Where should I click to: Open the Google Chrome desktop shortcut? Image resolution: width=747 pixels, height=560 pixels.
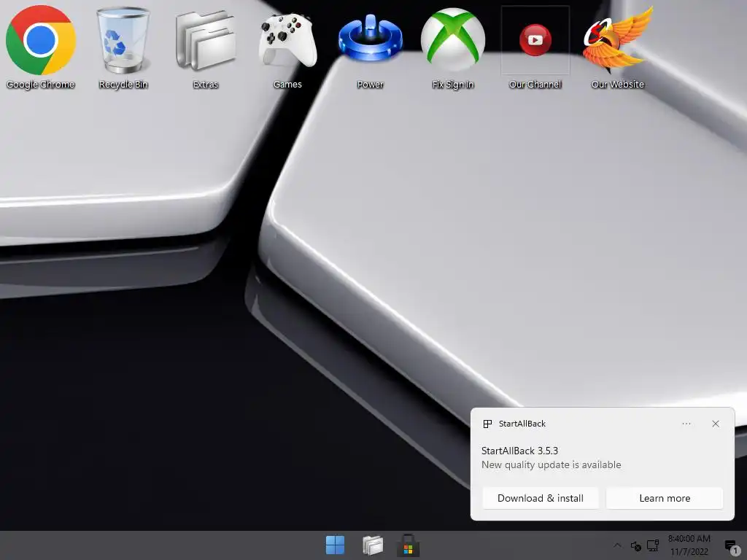41,47
